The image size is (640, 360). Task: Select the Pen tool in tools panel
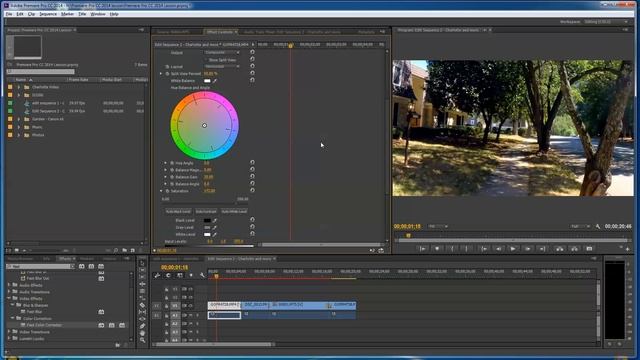(142, 326)
